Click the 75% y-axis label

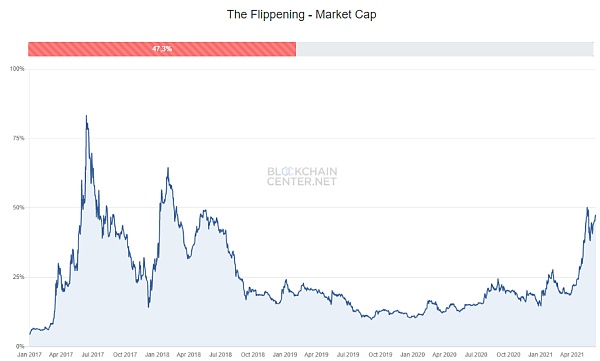18,138
